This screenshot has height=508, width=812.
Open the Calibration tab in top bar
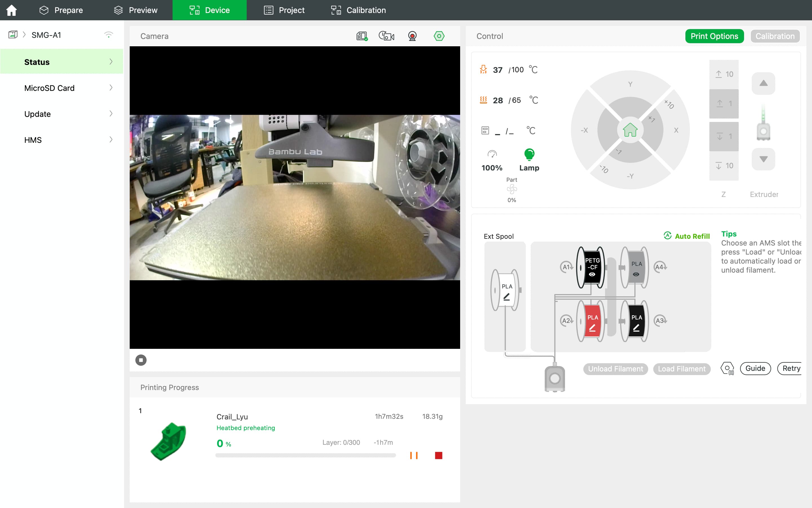coord(358,10)
